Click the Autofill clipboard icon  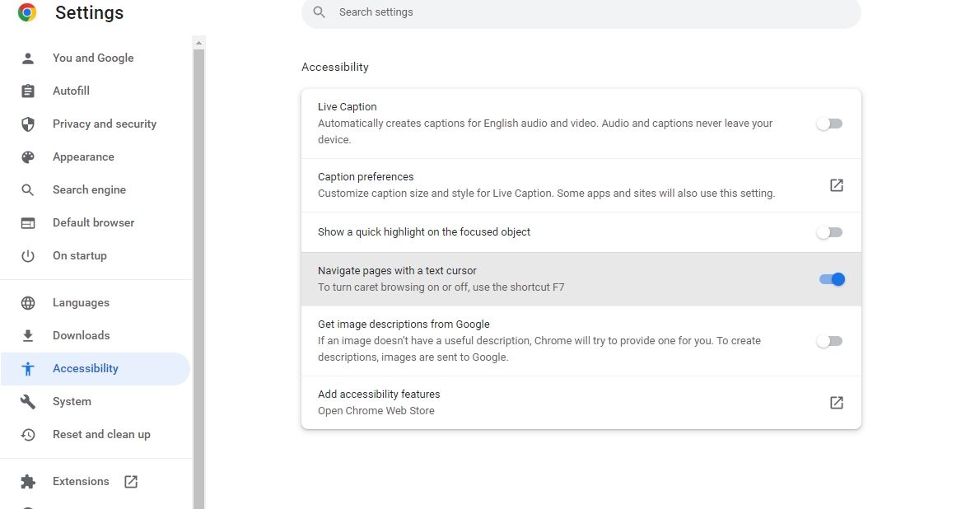[28, 91]
